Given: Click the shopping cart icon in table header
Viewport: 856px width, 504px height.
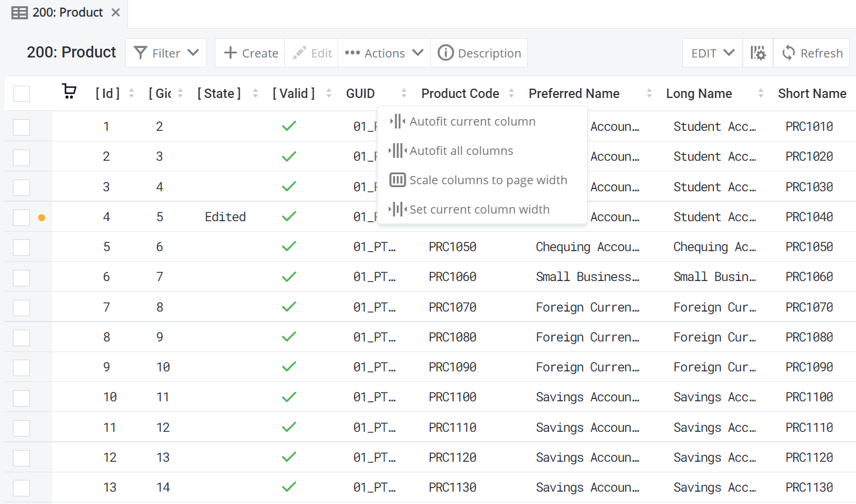Looking at the screenshot, I should (x=69, y=92).
